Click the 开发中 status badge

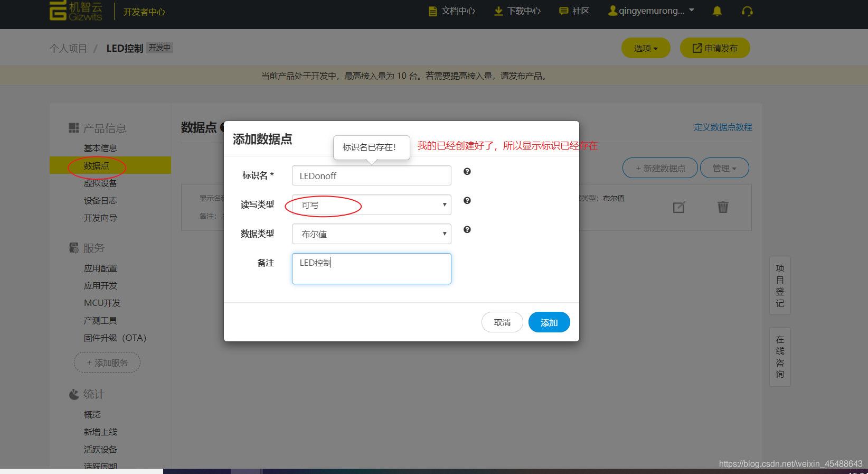point(159,48)
